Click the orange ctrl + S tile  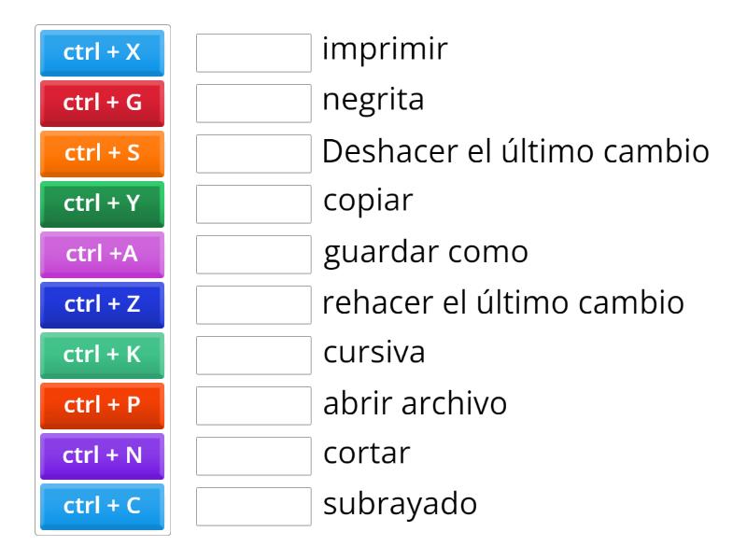pyautogui.click(x=101, y=154)
